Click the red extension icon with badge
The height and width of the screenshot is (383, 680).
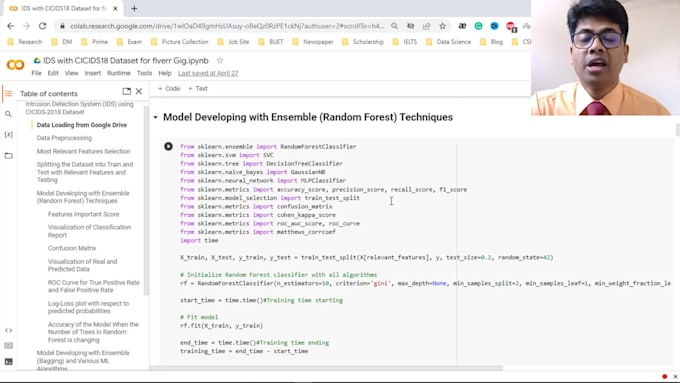click(511, 26)
